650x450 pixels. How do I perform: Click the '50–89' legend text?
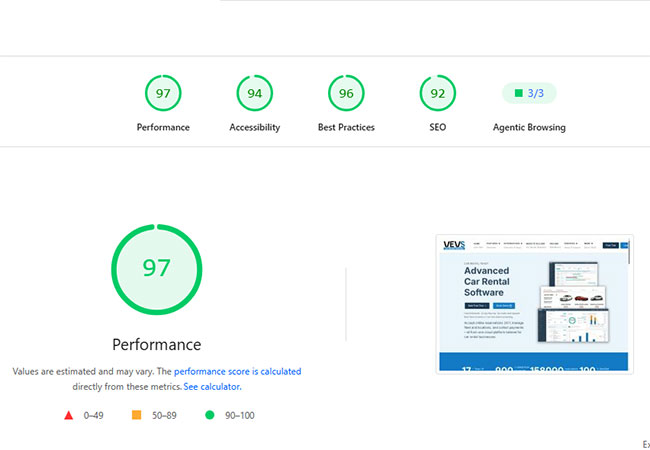coord(164,415)
